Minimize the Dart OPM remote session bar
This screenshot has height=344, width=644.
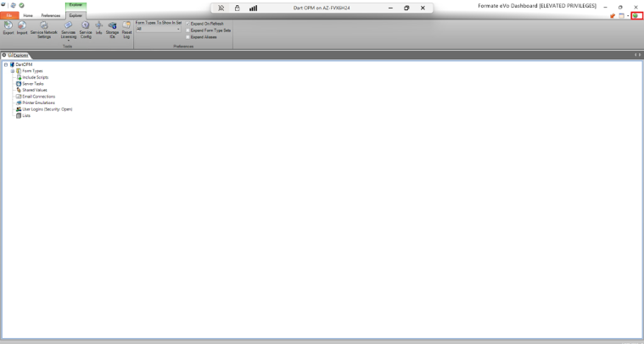pos(390,8)
